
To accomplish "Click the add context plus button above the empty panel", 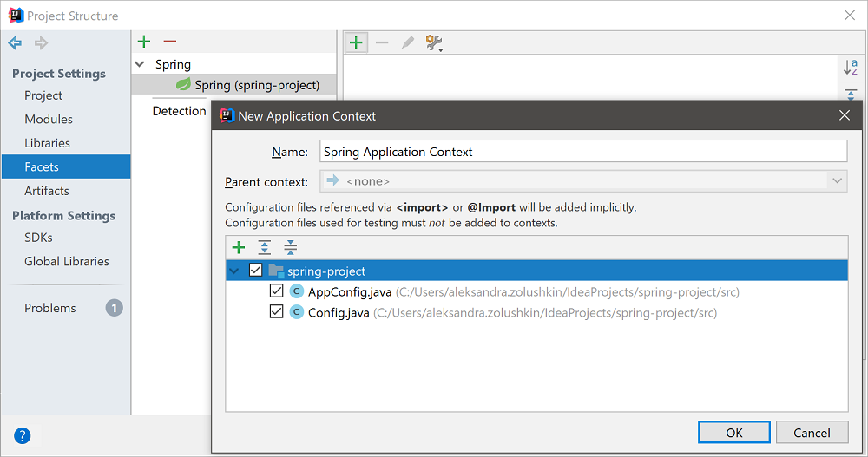I will 356,42.
